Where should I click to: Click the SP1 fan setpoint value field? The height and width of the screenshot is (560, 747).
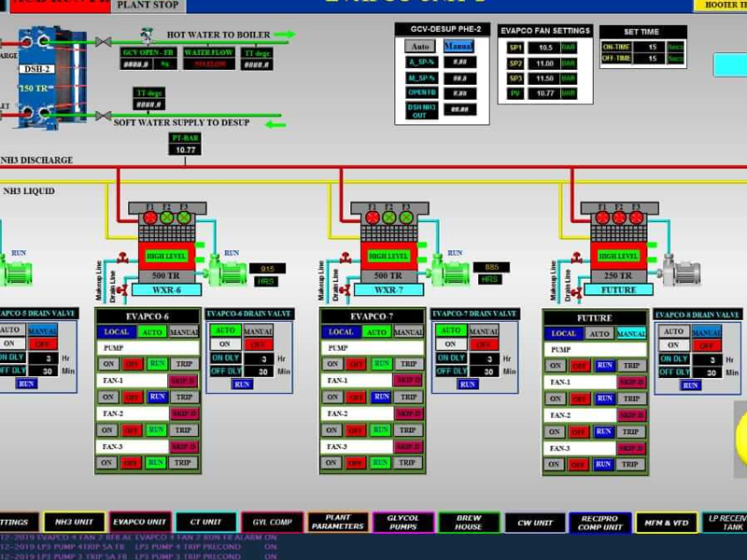click(x=545, y=47)
